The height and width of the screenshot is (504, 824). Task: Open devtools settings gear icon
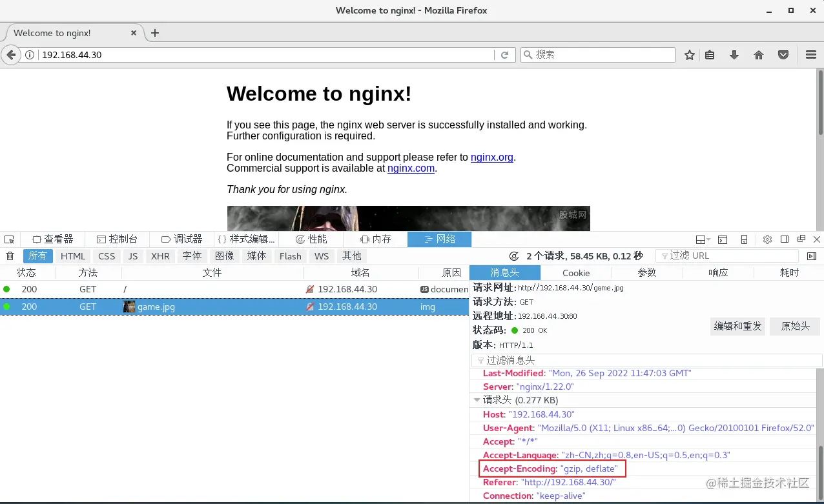767,239
